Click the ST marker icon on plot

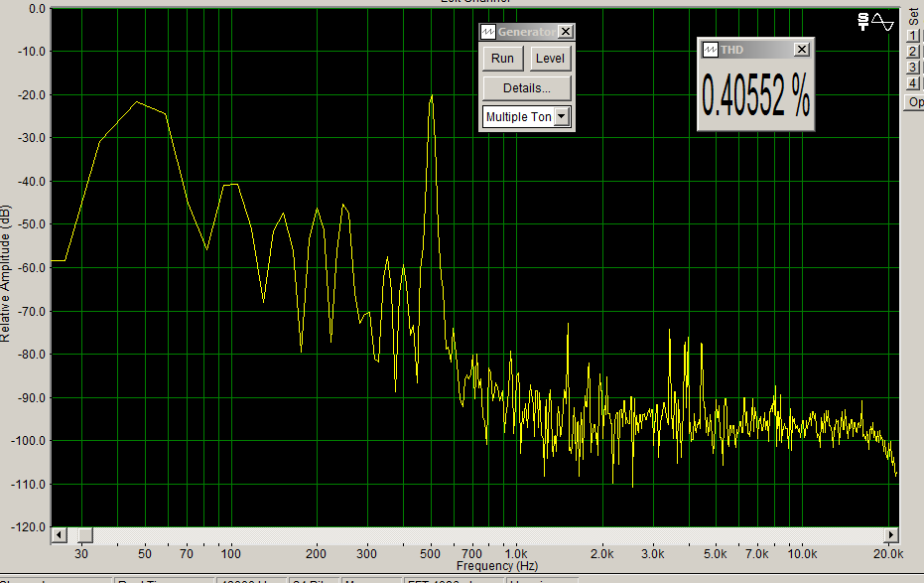(x=863, y=22)
